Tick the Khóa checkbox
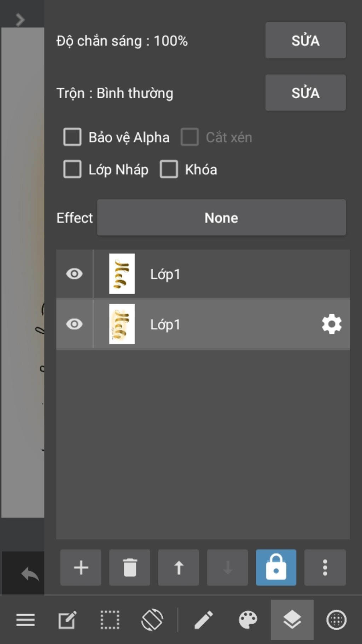 tap(169, 169)
